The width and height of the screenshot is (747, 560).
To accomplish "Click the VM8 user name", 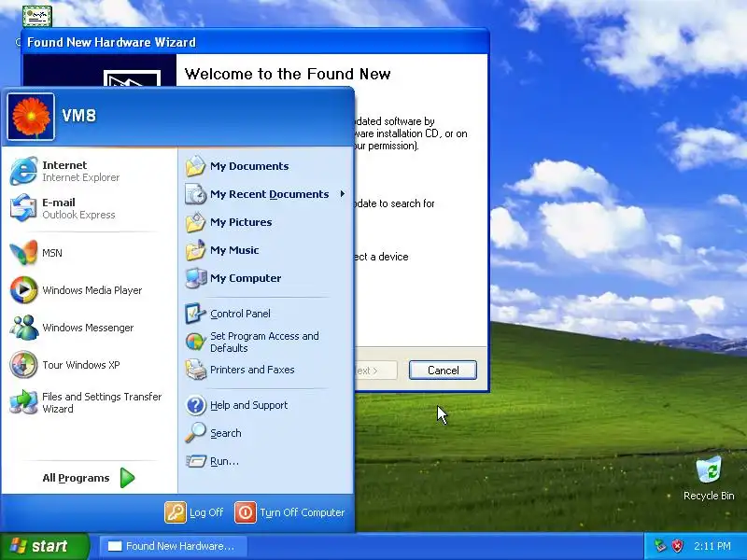I will click(x=79, y=115).
